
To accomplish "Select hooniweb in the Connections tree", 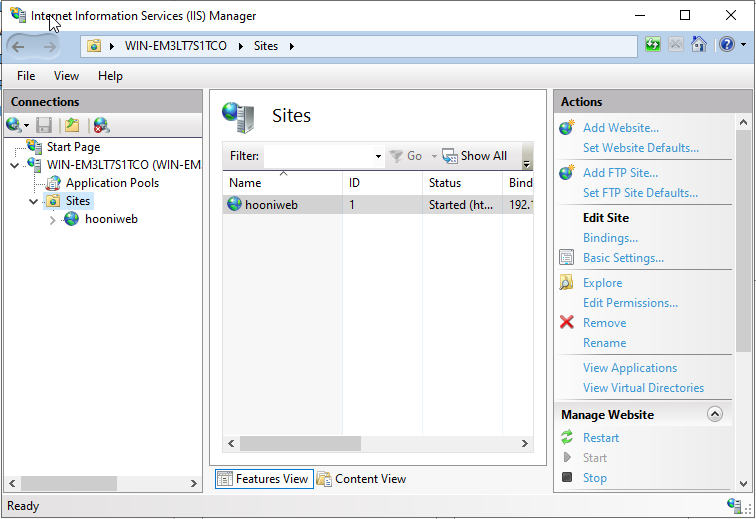I will coord(111,219).
